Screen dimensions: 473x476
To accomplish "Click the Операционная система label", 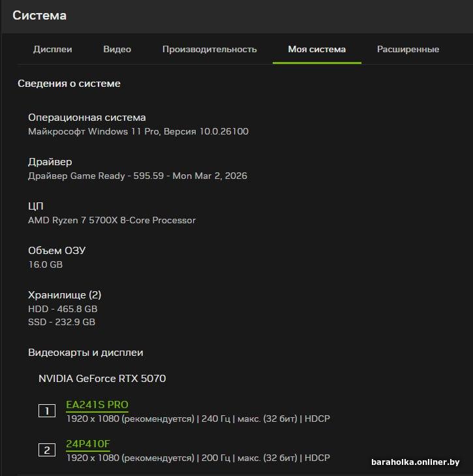I will point(87,118).
